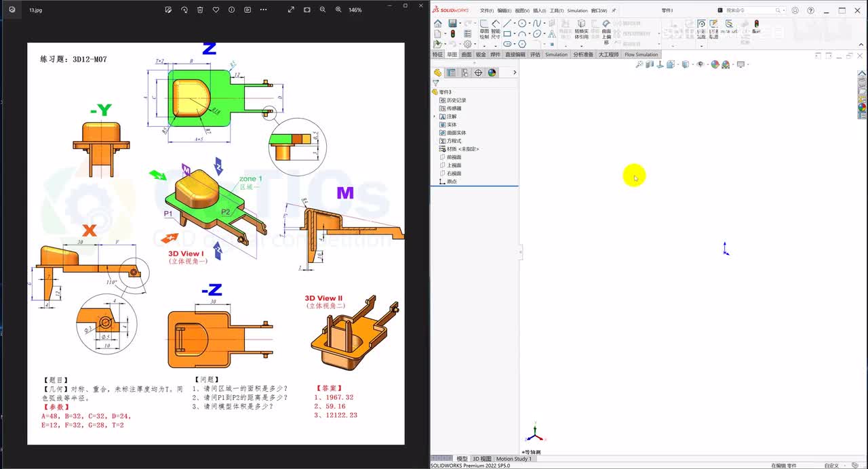
Task: Select 前视基准面 (Front Plane) in tree
Action: pos(450,157)
